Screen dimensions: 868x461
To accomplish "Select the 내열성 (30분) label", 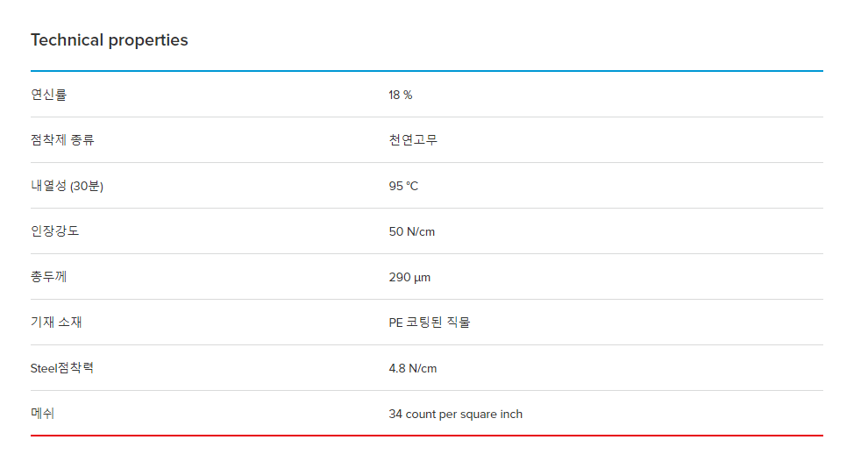I will (x=67, y=186).
